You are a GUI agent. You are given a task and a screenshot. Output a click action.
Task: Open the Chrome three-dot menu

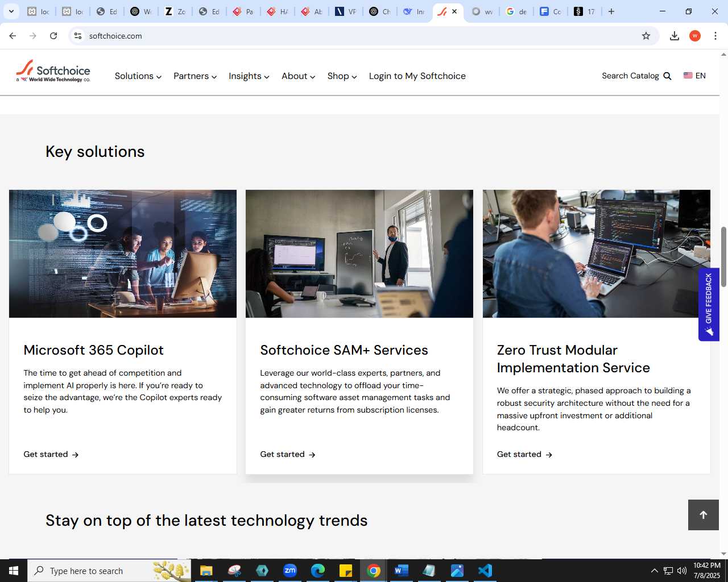715,36
